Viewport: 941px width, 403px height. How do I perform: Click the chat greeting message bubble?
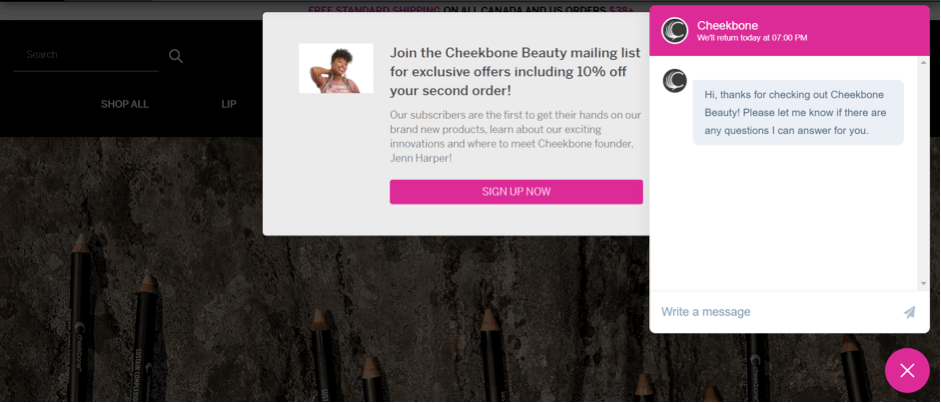click(x=798, y=113)
